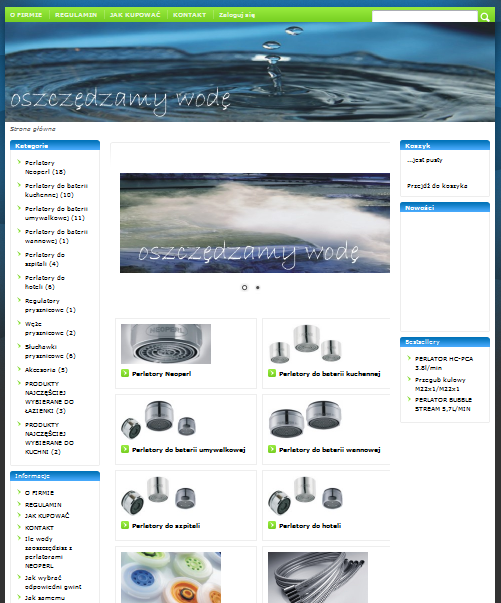Click Zaloguj się in the top bar
Viewport: 501px width, 603px height.
[237, 15]
